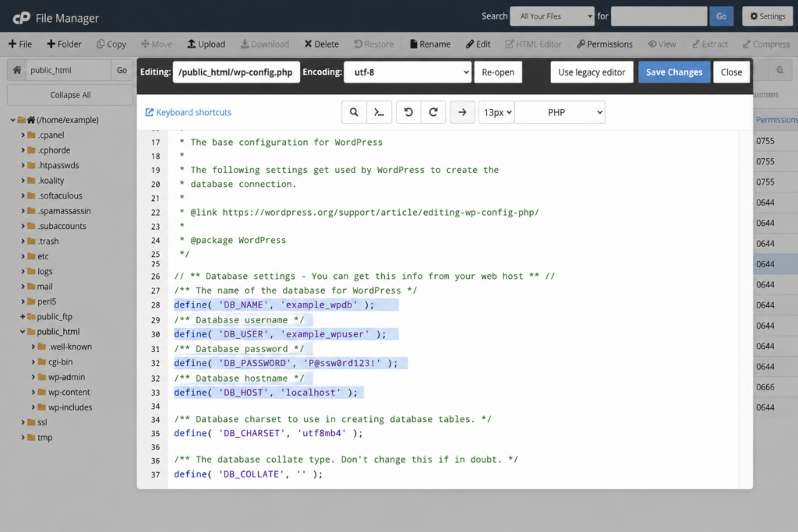Click the home icon beside path field
The width and height of the screenshot is (798, 532).
(17, 70)
